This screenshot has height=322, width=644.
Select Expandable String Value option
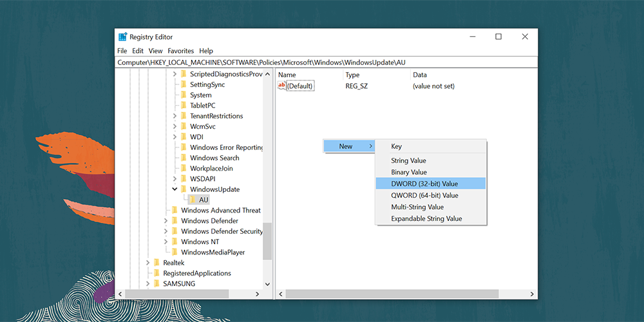point(430,218)
